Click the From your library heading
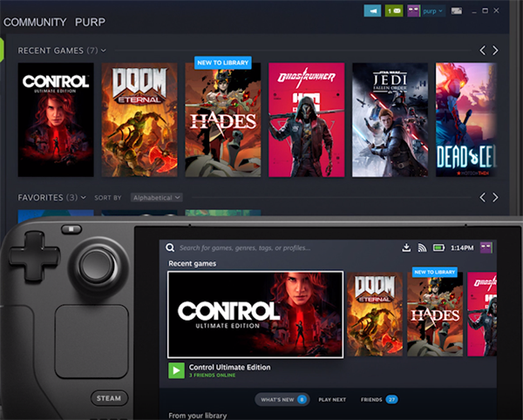Image resolution: width=523 pixels, height=420 pixels. coord(198,416)
